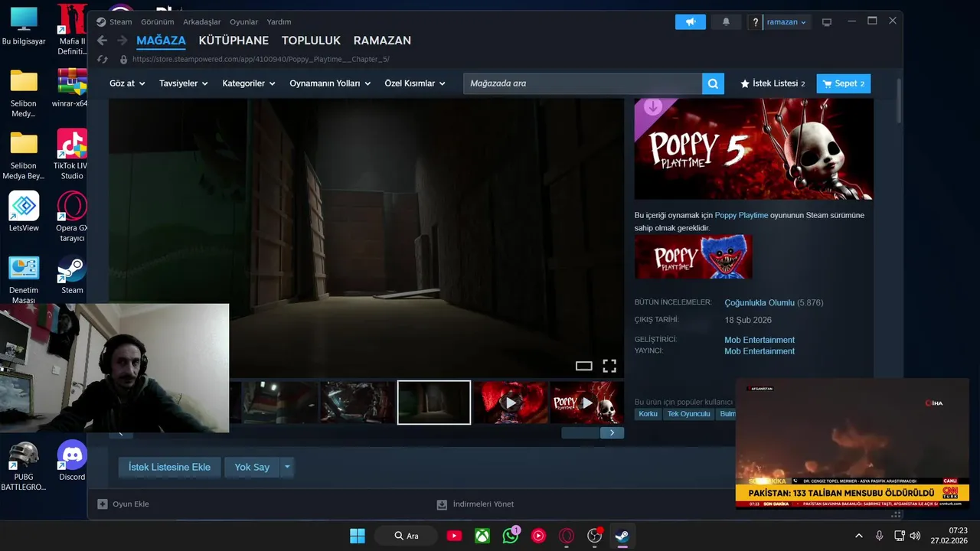Open the Çoğunlukla Olumlu reviews link

coord(759,303)
